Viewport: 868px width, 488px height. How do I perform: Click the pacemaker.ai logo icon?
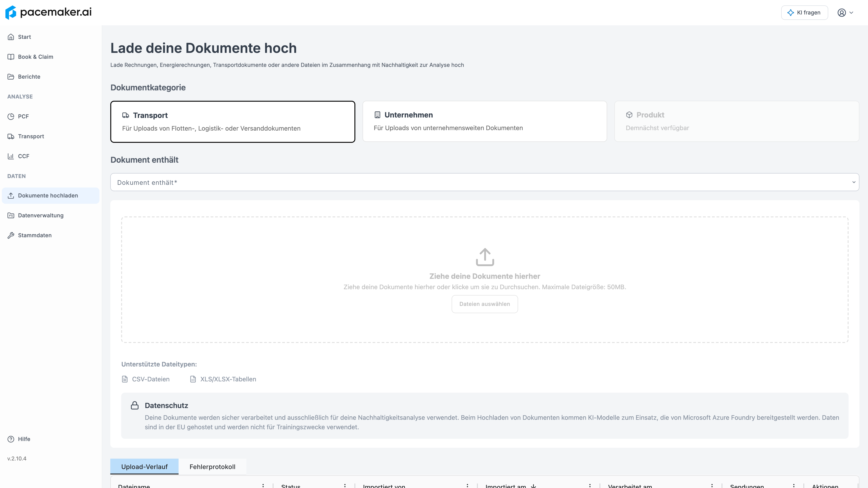[x=11, y=12]
